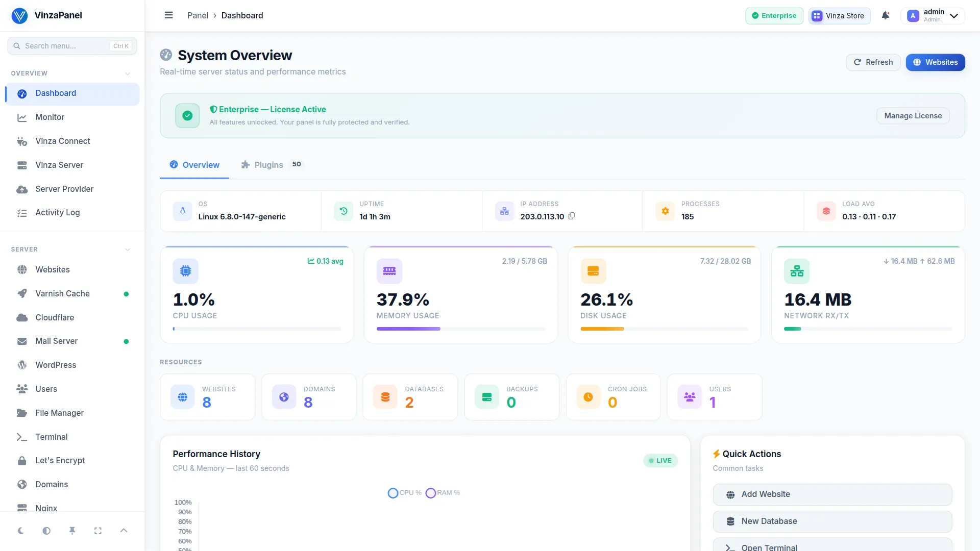The width and height of the screenshot is (980, 551).
Task: Click the Panel breadcrumb link
Action: tap(198, 15)
